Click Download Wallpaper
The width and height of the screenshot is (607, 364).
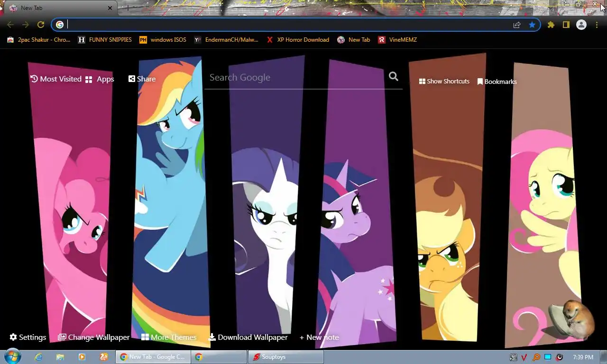click(x=248, y=337)
